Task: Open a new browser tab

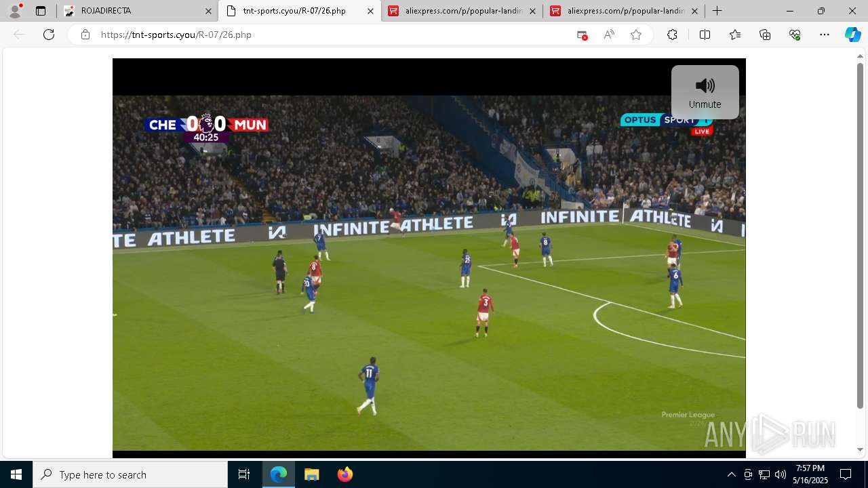Action: click(x=717, y=11)
